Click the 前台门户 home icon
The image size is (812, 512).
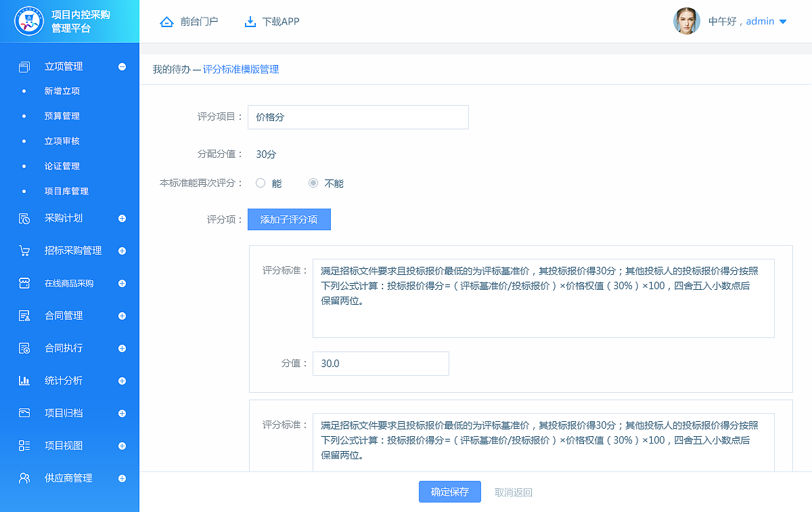point(166,21)
